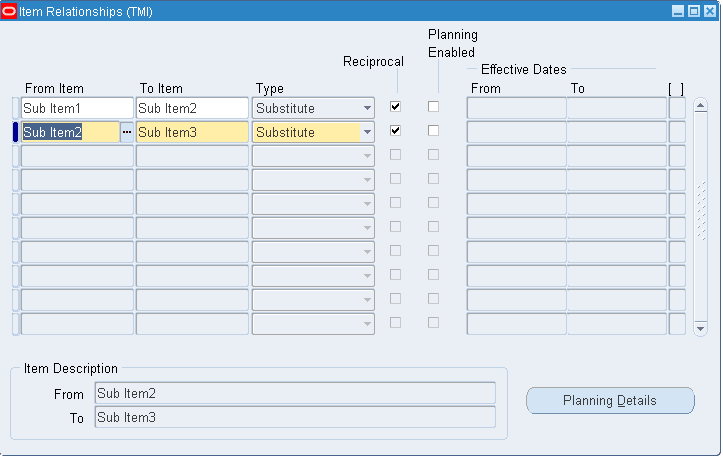Click the Oracle logo icon in title bar
The image size is (723, 456).
click(10, 12)
